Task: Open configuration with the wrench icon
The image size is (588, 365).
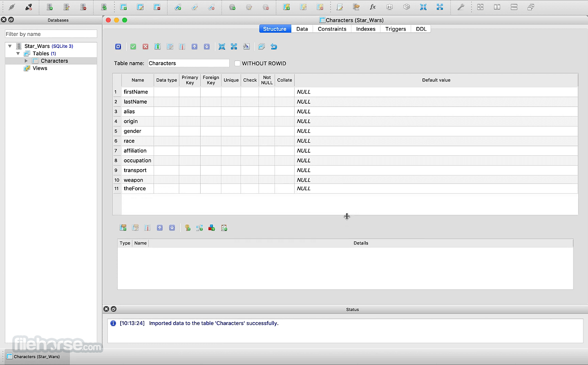Action: point(461,7)
